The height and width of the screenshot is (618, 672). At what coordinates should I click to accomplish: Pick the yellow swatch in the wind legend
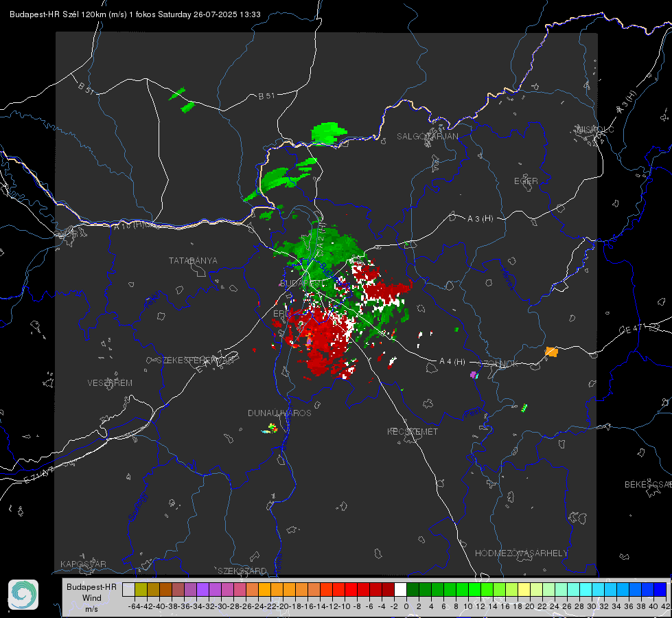tap(524, 589)
